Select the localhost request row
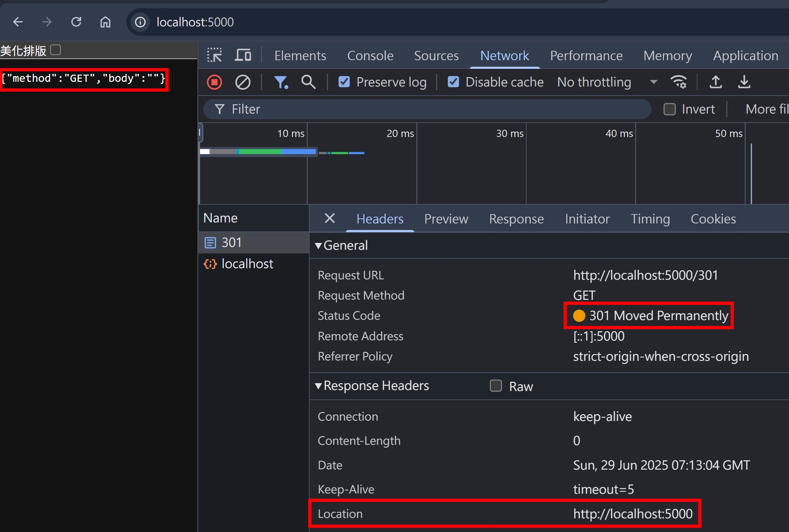 point(254,264)
